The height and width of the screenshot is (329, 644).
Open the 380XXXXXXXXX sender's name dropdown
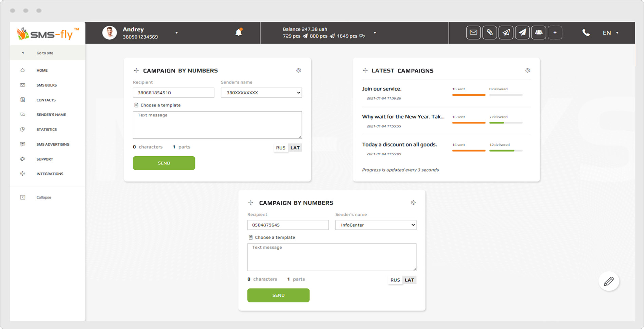click(261, 93)
